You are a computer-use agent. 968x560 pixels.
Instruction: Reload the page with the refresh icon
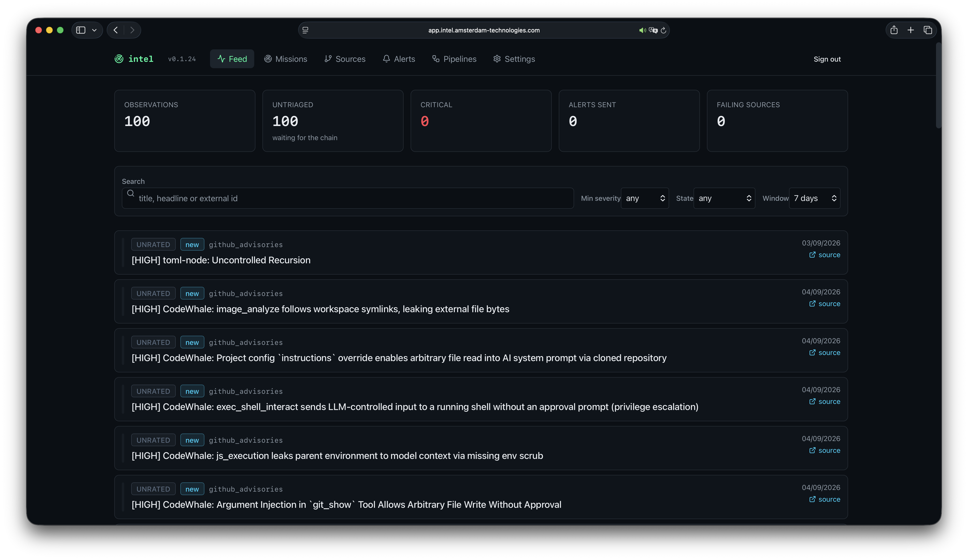663,30
